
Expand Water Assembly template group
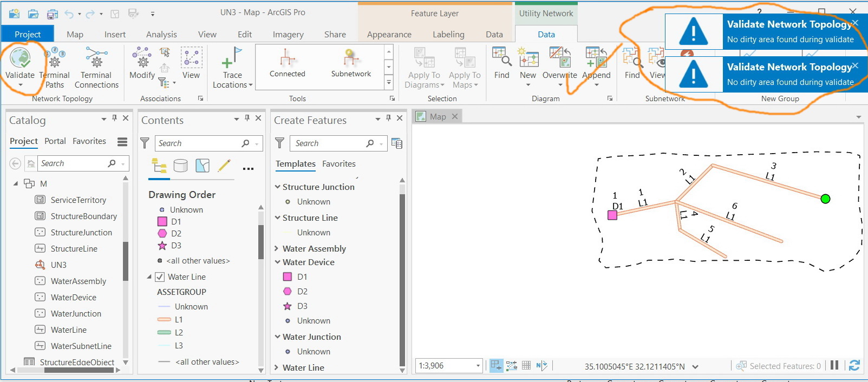277,248
